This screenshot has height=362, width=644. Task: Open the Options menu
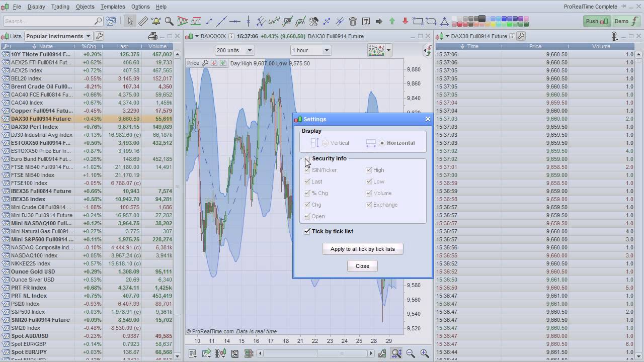coord(140,7)
